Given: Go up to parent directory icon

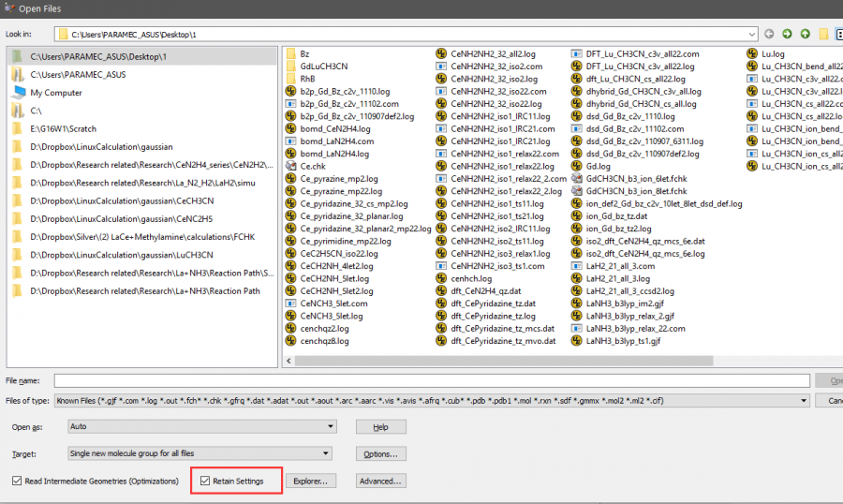Looking at the screenshot, I should click(x=805, y=34).
